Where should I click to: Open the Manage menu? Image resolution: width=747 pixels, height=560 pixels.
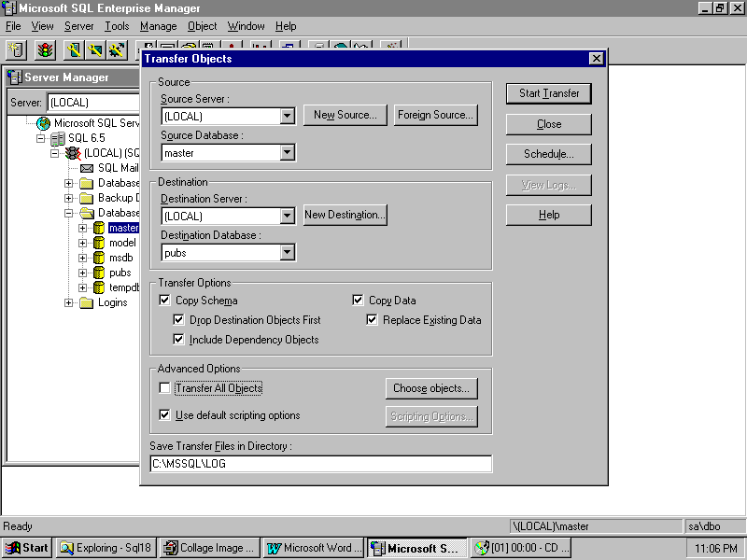(x=158, y=26)
